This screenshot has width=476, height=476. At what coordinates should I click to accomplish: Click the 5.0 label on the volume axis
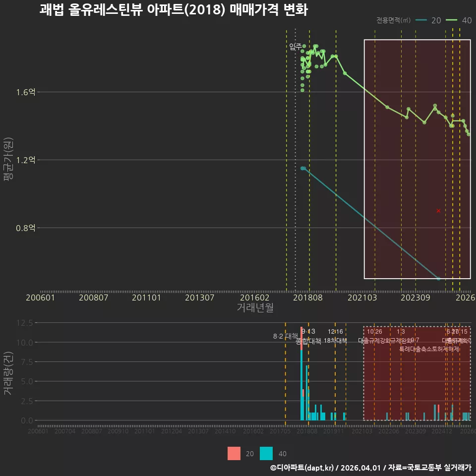coord(27,381)
